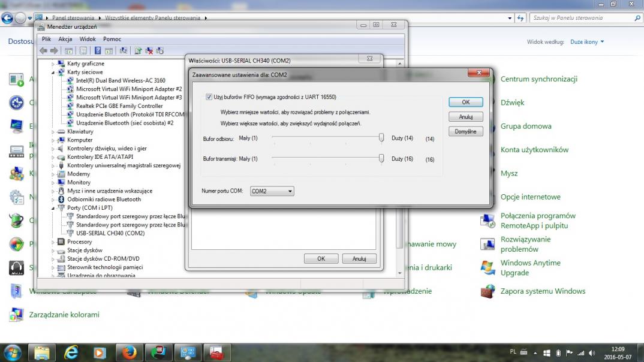This screenshot has height=362, width=644.
Task: Click the Start orb button
Action: (13, 352)
